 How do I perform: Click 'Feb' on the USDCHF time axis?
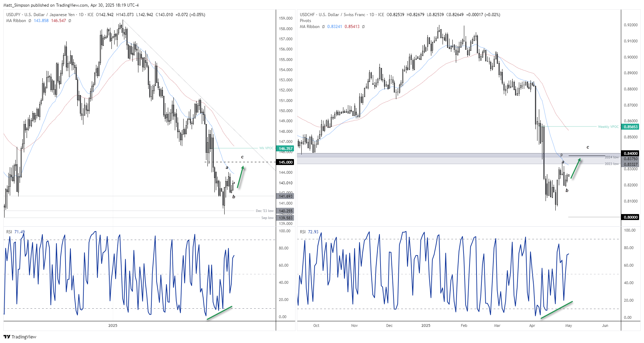tap(464, 325)
